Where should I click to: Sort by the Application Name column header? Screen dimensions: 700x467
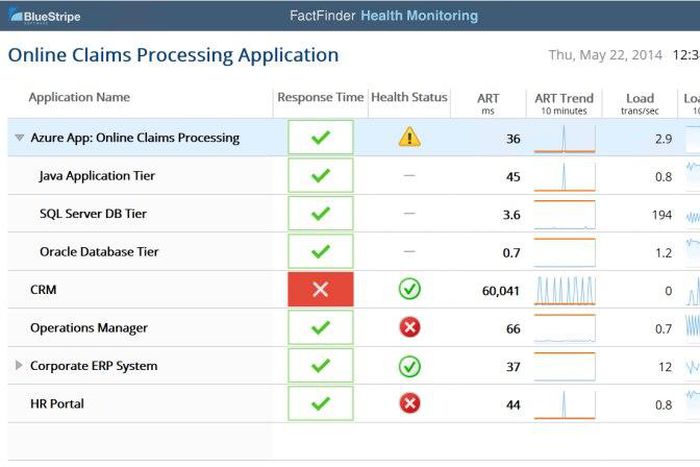[x=79, y=97]
